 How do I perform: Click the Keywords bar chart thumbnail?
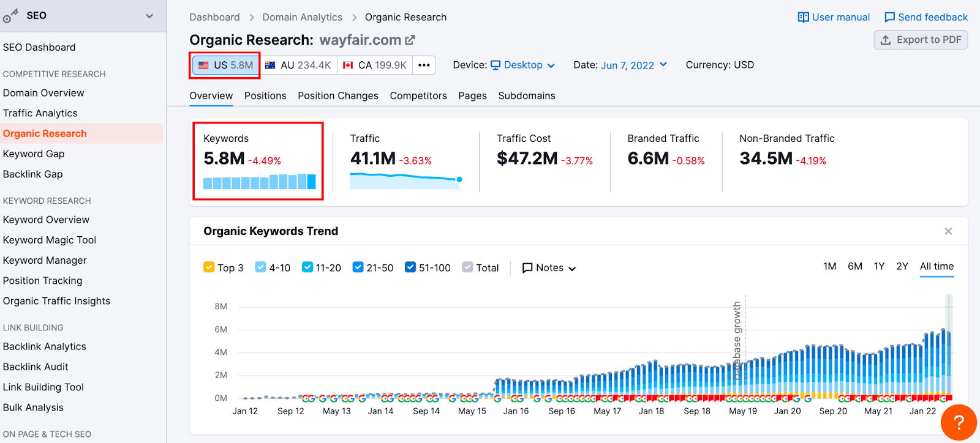[x=260, y=182]
